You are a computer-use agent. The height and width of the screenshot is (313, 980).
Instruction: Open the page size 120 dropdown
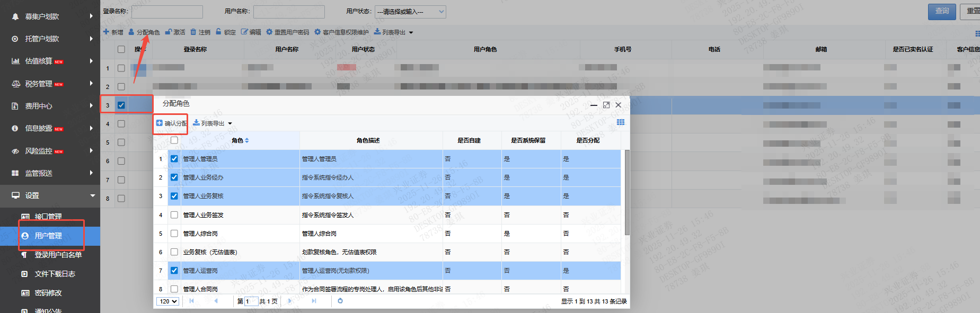[167, 301]
